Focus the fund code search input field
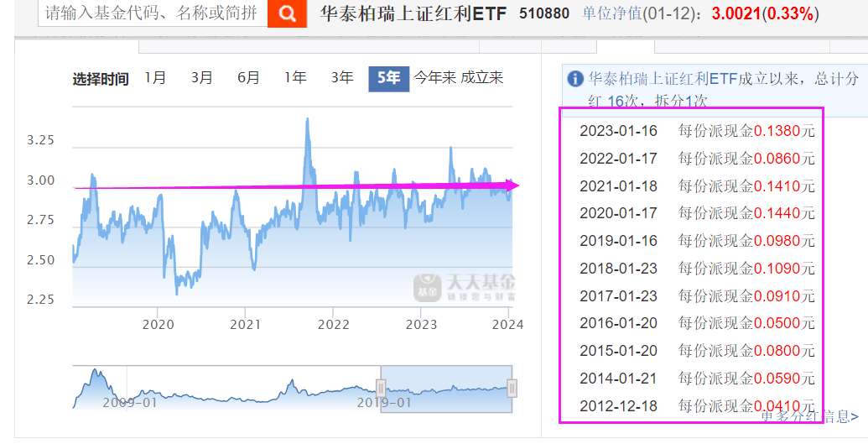Screen dimensions: 868x444 coord(153,13)
